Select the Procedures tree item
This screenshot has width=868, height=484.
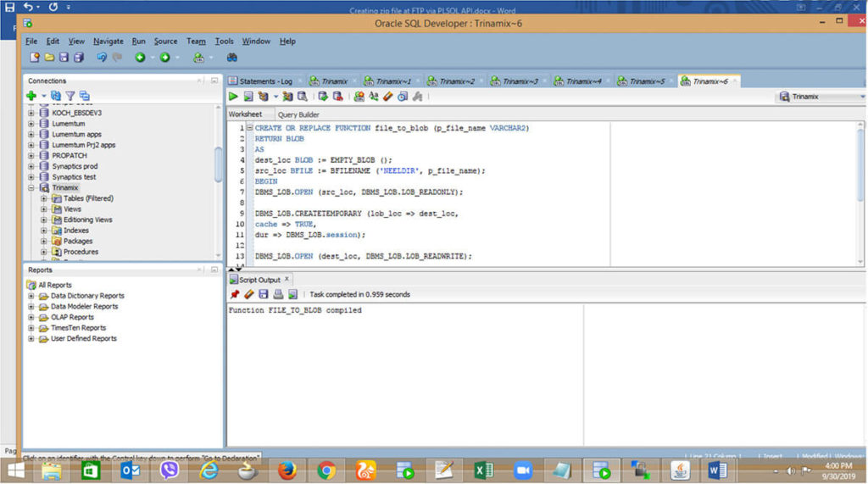(x=81, y=252)
